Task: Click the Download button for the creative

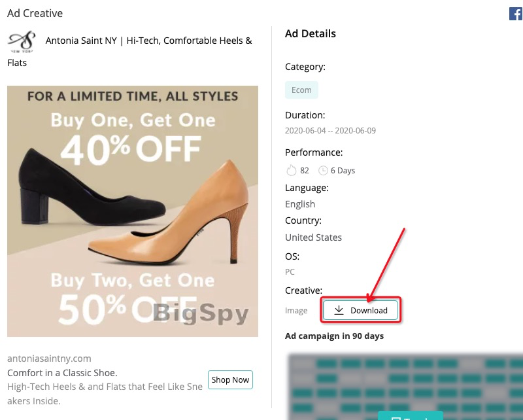Action: pyautogui.click(x=361, y=310)
